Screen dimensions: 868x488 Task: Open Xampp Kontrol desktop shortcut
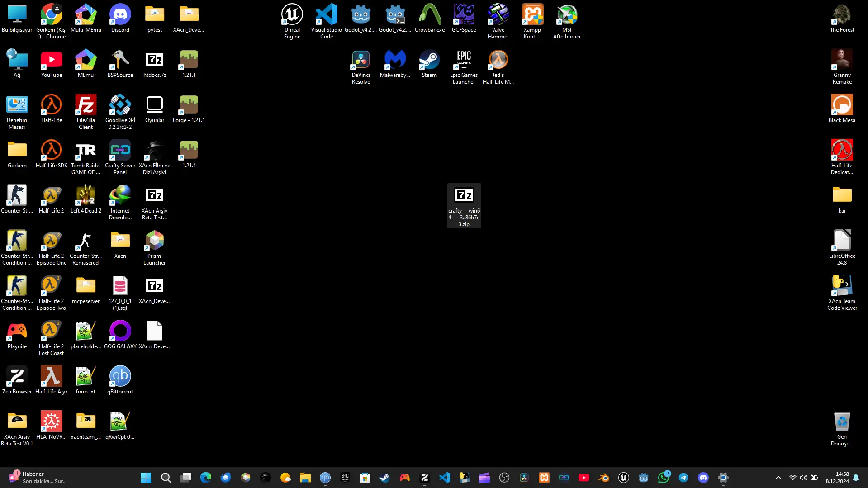tap(532, 21)
